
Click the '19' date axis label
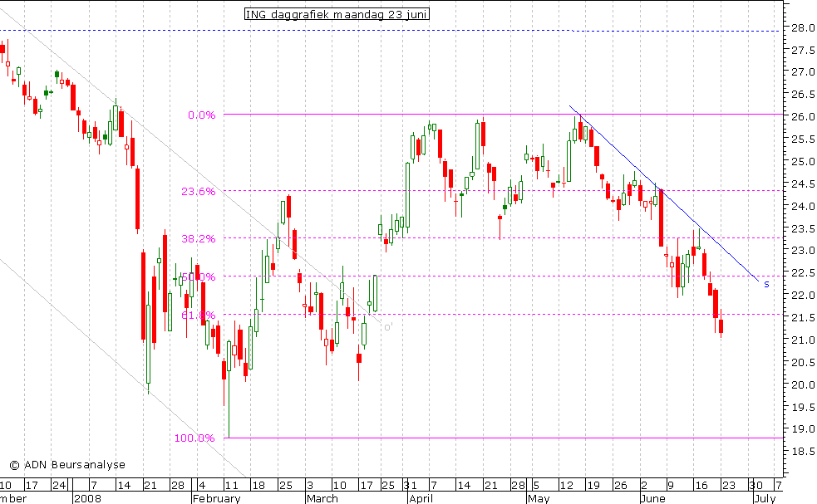[x=593, y=485]
